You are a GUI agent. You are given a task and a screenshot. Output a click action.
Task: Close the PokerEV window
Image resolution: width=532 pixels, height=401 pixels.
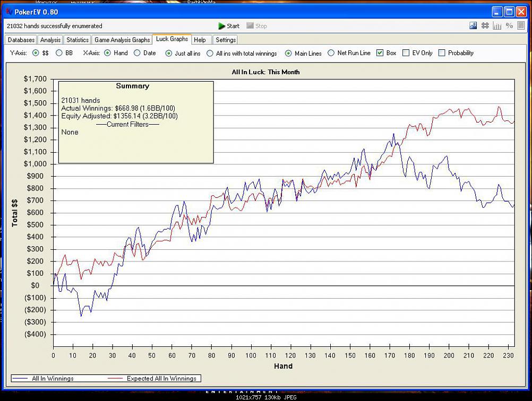click(521, 12)
